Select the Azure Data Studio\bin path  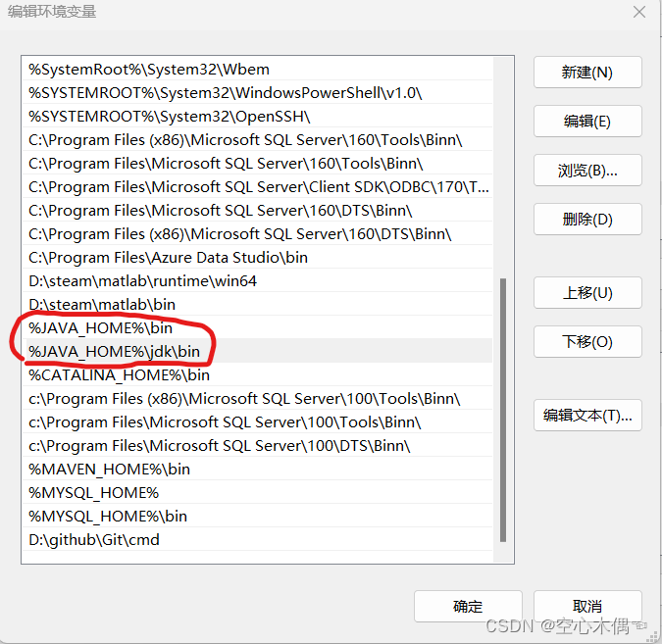[168, 257]
